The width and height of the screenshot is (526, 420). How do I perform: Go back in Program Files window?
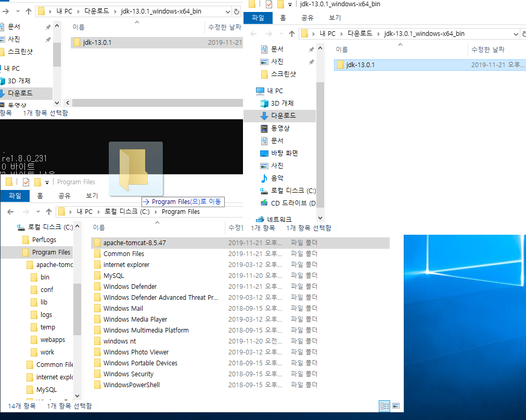(10, 212)
